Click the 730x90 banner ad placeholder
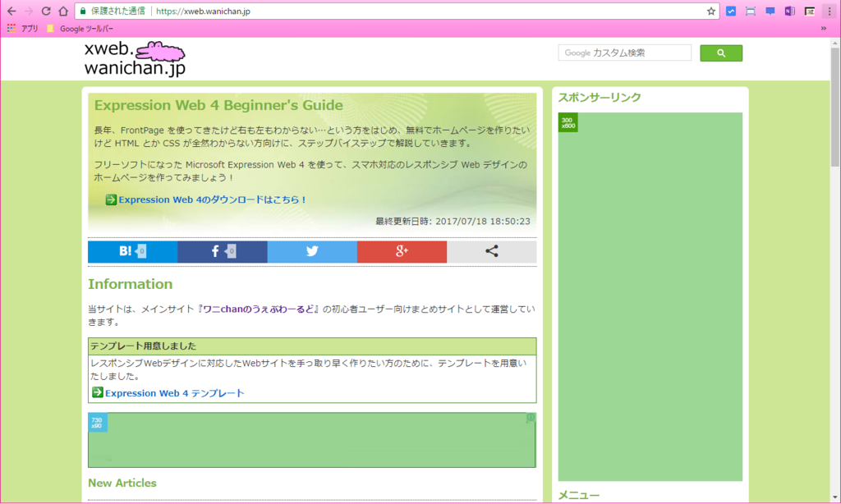Image resolution: width=841 pixels, height=504 pixels. point(311,440)
